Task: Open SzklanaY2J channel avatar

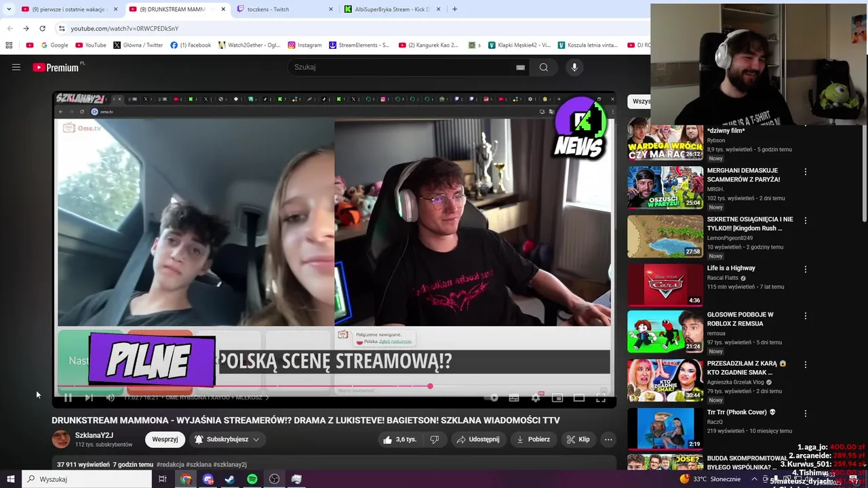Action: pos(61,439)
